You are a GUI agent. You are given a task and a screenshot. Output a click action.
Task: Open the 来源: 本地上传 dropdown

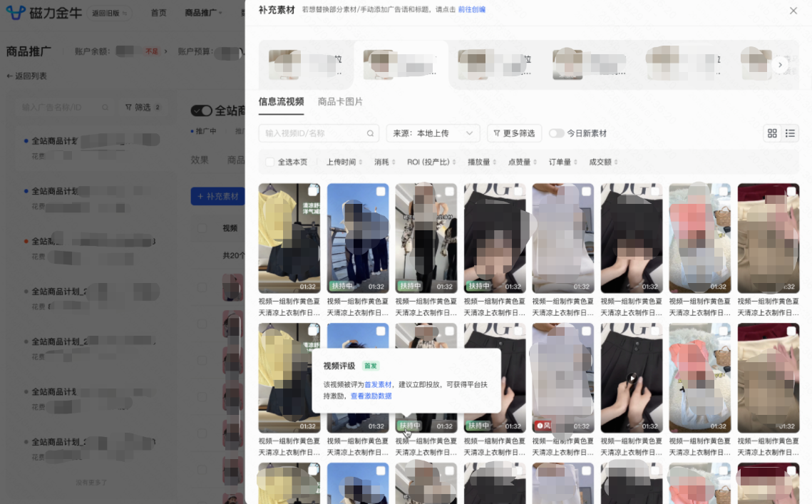pos(433,133)
